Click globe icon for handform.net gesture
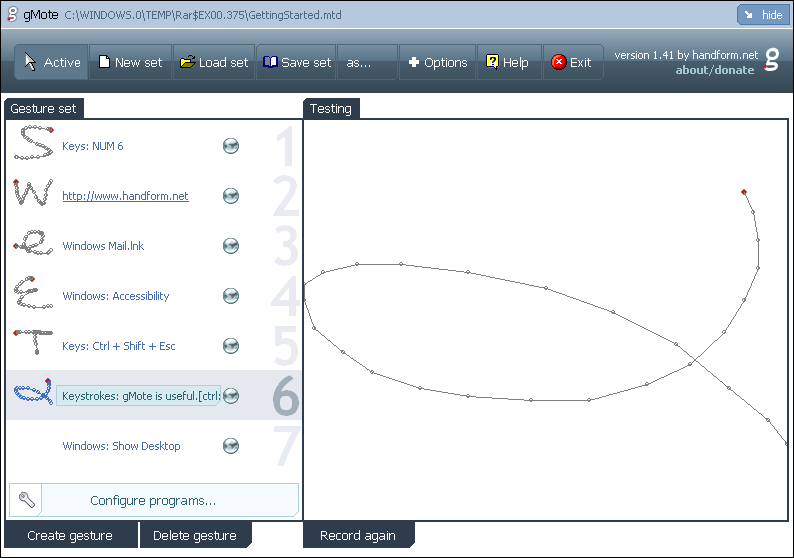The image size is (794, 558). click(231, 196)
